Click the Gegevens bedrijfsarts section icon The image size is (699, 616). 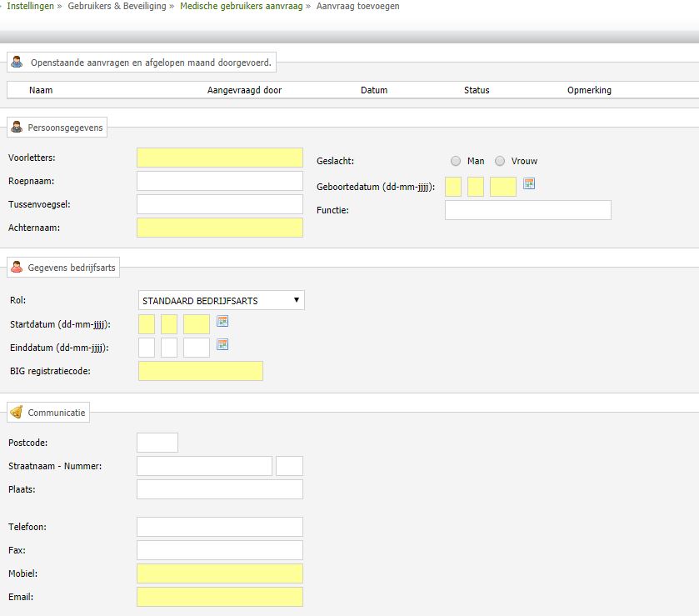coord(17,268)
